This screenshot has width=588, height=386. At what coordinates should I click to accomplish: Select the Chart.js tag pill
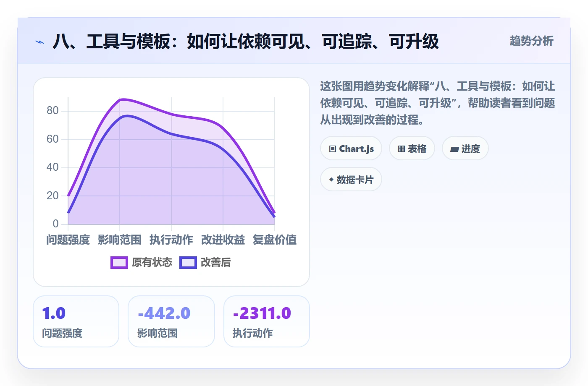point(351,149)
